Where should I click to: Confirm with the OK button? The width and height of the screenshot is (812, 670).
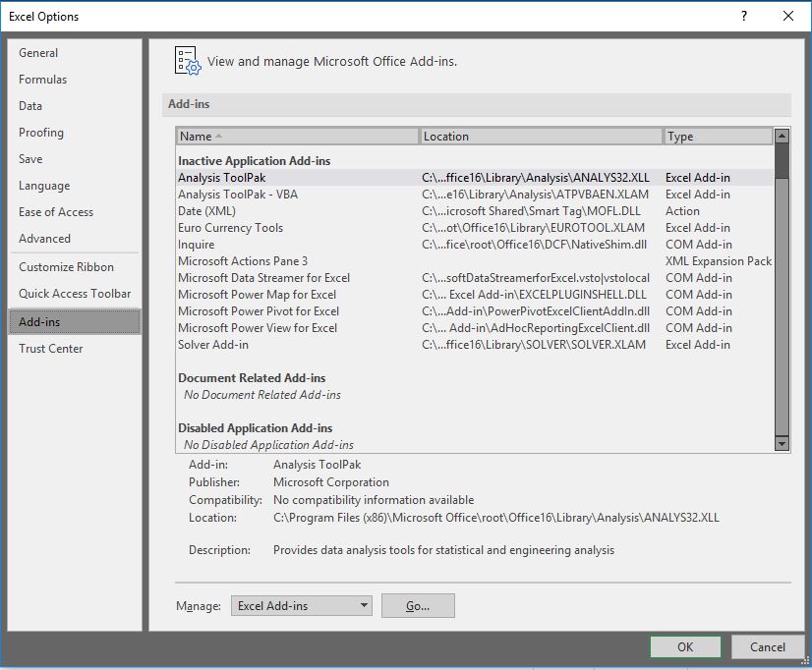point(685,647)
